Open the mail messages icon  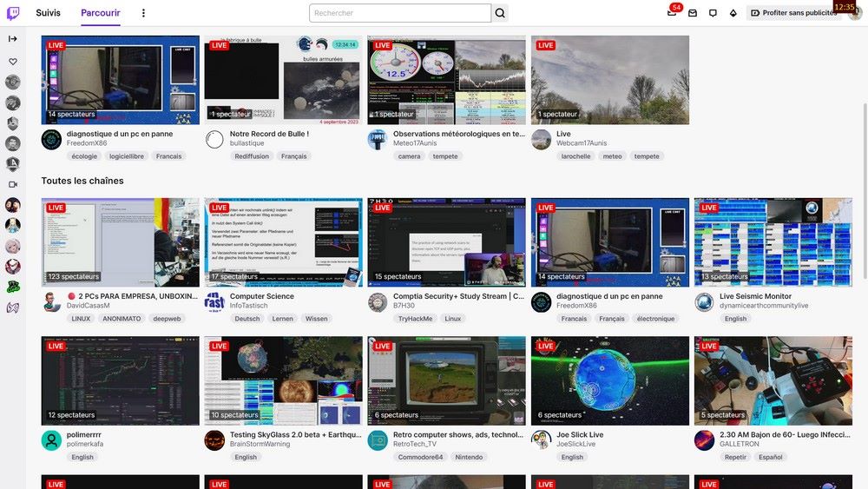point(693,13)
